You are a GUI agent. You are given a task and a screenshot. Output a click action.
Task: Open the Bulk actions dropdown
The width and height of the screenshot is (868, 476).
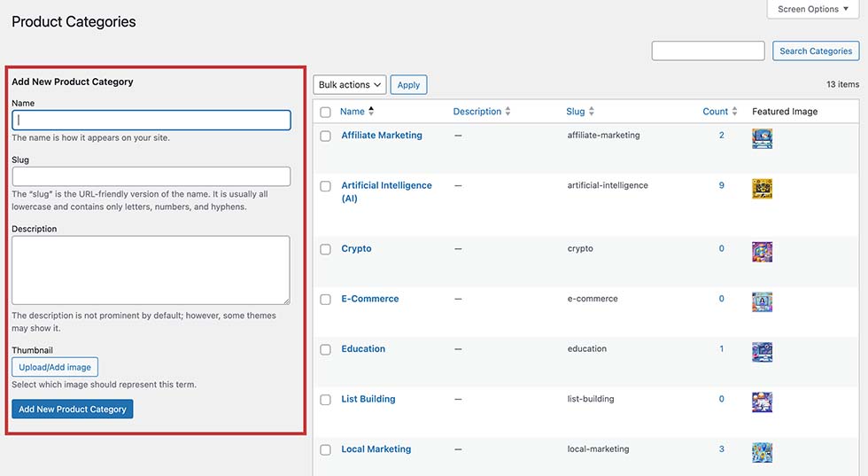(350, 85)
